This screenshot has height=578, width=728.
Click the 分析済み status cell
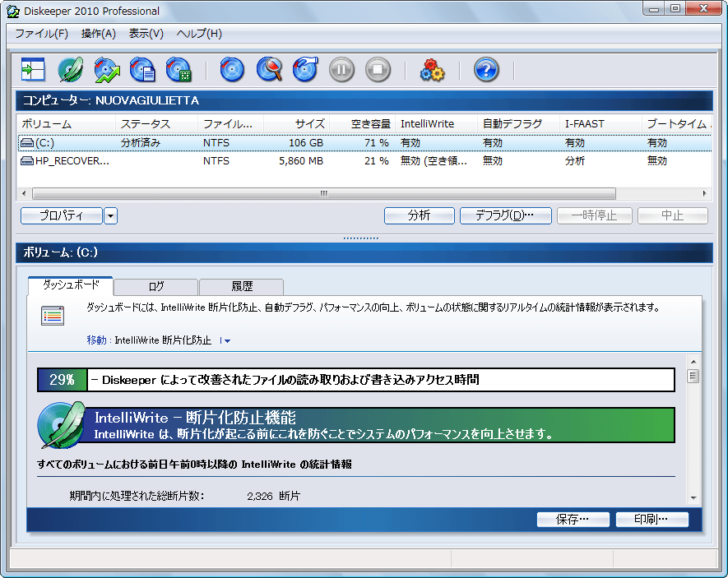(x=141, y=143)
